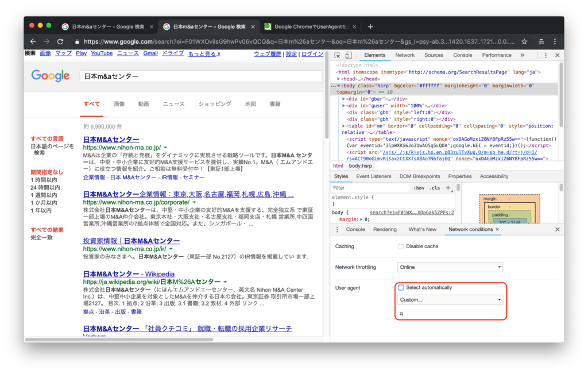Toggle the .cls class editor button
Screen dimensions: 588x374
click(x=435, y=188)
